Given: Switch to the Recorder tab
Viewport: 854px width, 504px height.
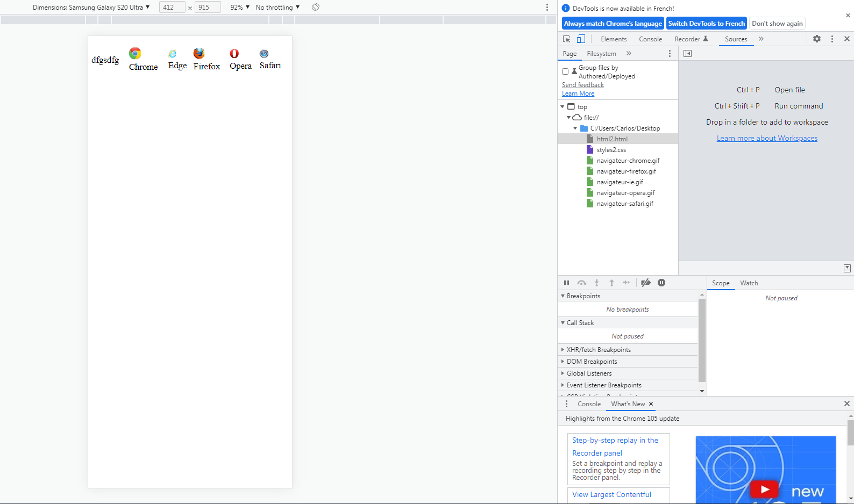Looking at the screenshot, I should [691, 39].
